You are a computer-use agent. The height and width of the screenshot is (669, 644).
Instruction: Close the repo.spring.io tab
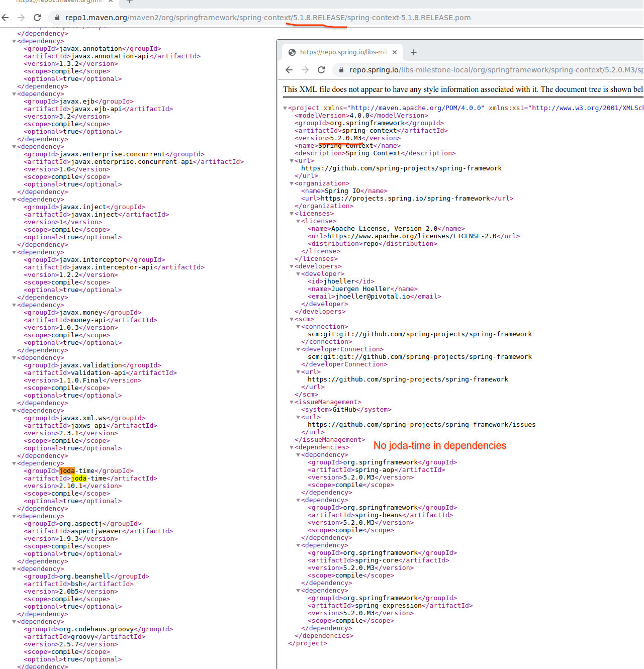(x=395, y=52)
